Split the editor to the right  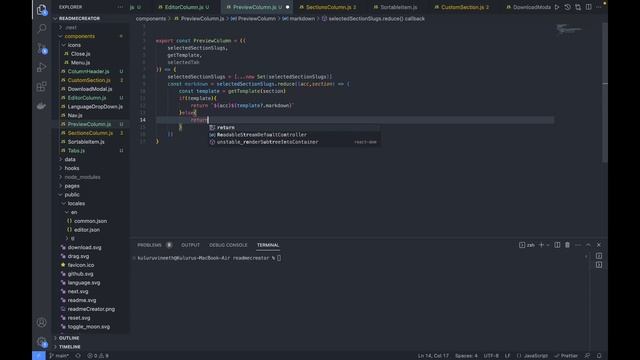pyautogui.click(x=589, y=7)
